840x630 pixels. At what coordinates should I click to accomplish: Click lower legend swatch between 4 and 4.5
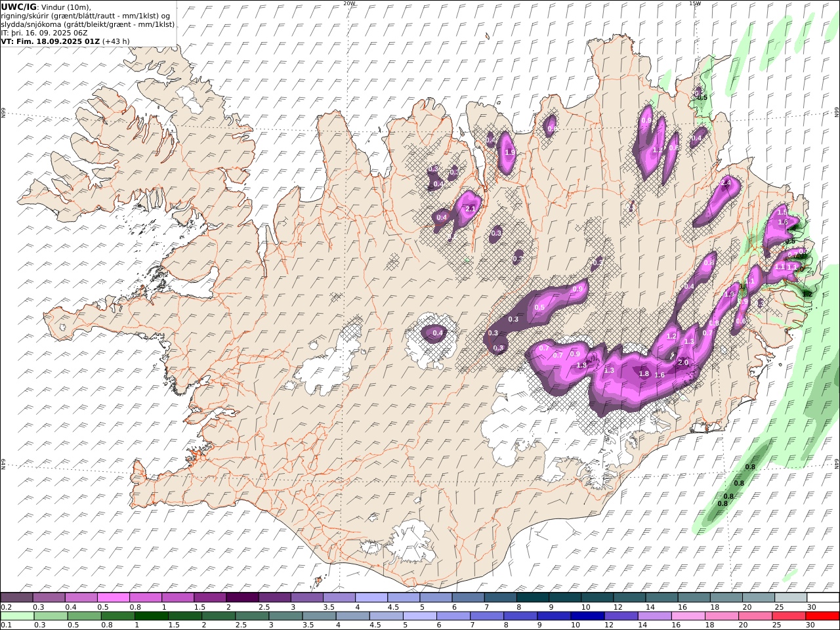352,616
